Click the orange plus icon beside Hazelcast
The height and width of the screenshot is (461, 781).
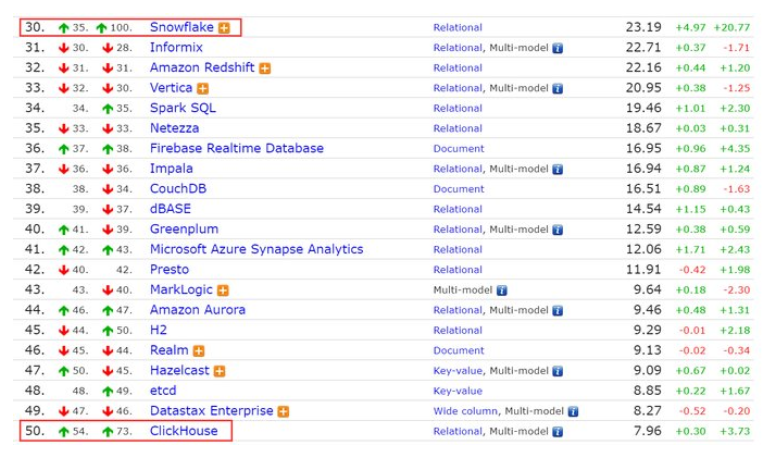220,371
